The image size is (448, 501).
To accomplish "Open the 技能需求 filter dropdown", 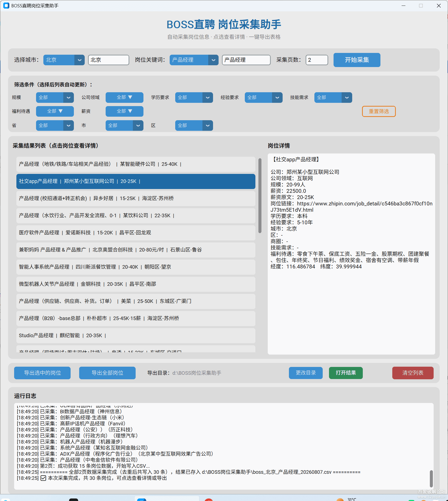I will tap(333, 98).
